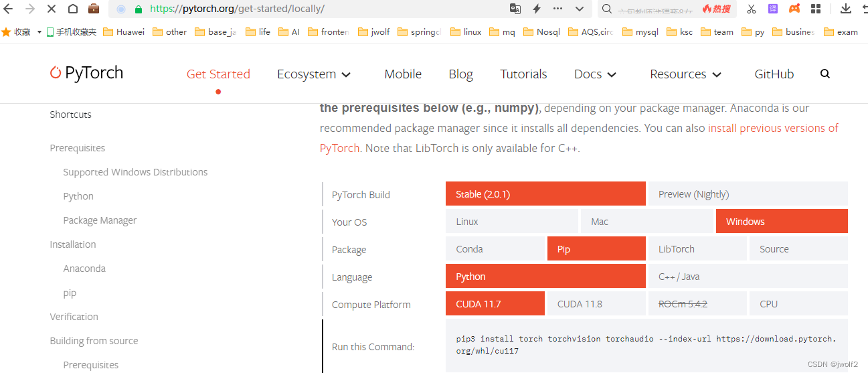The width and height of the screenshot is (868, 375).
Task: Follow the 'install previous versions of PyTorch' link
Action: coord(773,128)
